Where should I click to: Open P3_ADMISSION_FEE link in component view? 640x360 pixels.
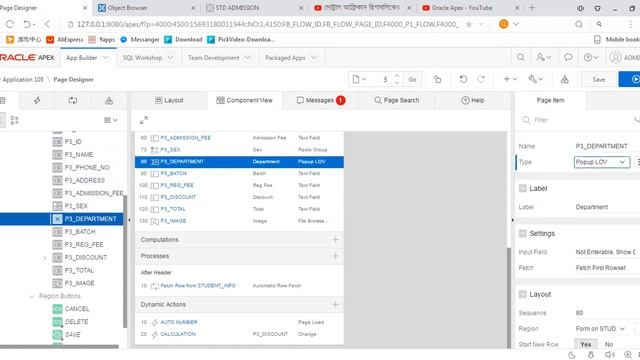[186, 138]
